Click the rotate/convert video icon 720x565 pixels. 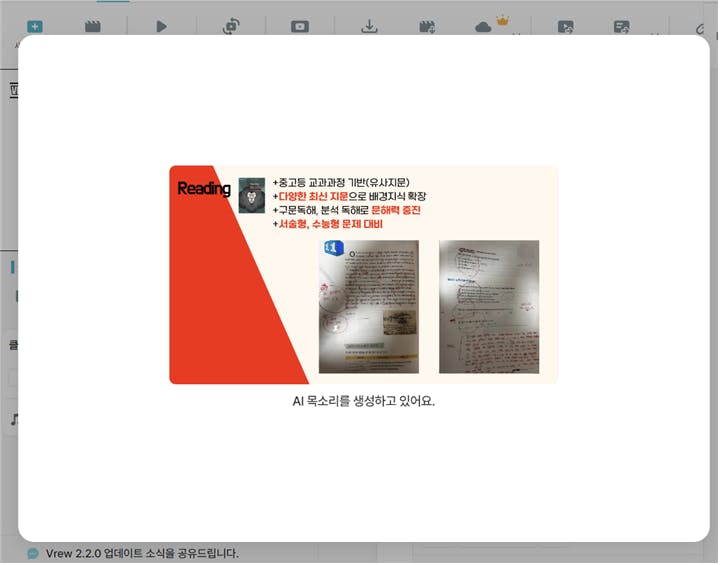click(231, 26)
